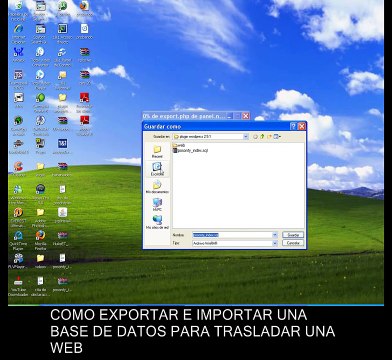Click the Guardar button in the dialog
Image resolution: width=392 pixels, height=360 pixels.
293,235
